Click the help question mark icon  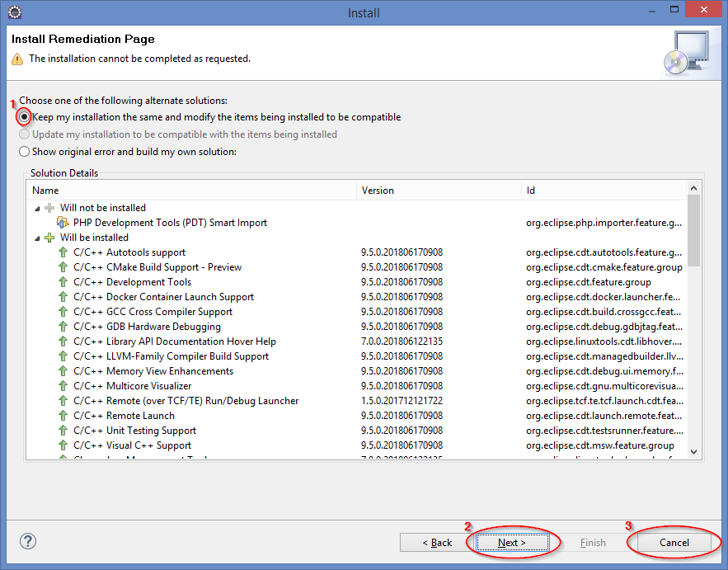pos(28,542)
